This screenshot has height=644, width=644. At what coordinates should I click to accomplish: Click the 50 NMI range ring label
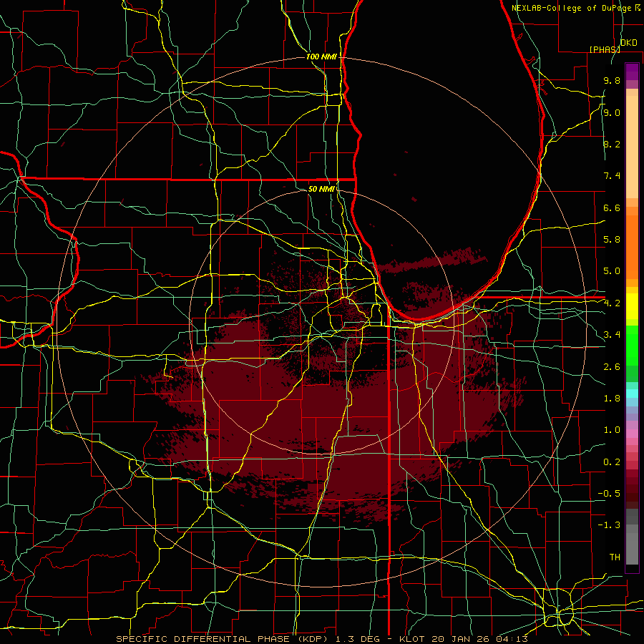click(x=321, y=189)
